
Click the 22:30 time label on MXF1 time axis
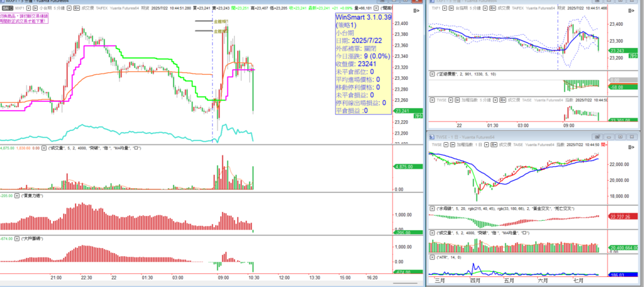tap(86, 278)
